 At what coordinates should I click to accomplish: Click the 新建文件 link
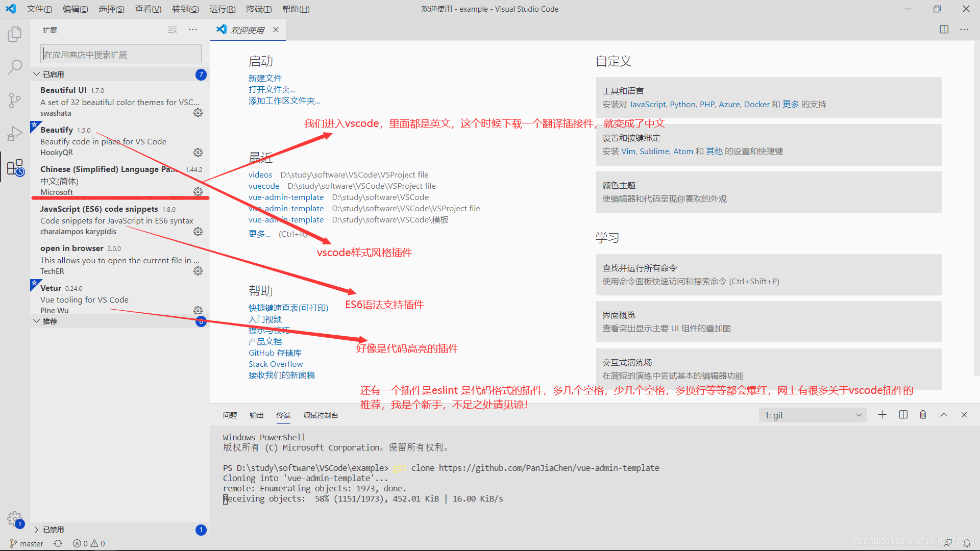pos(265,78)
